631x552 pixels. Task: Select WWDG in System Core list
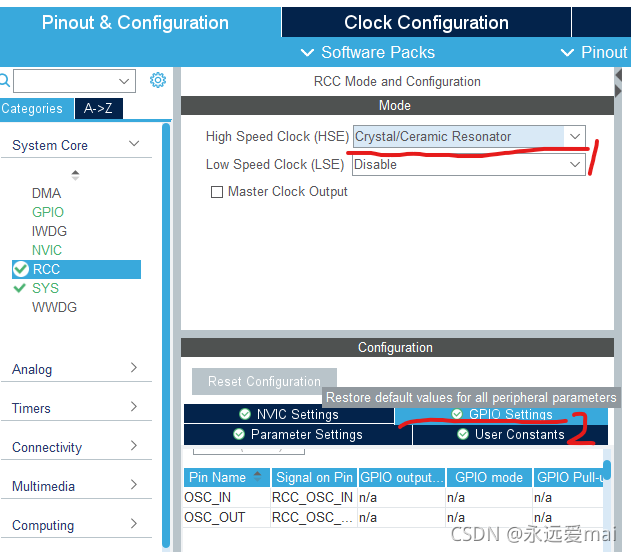pyautogui.click(x=54, y=307)
